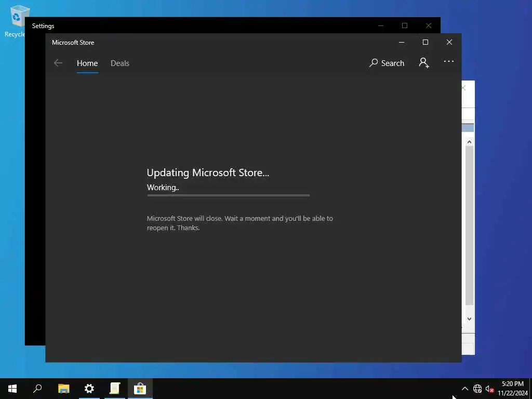Image resolution: width=532 pixels, height=399 pixels.
Task: Click the "Microsoft Store will close" message
Action: tap(240, 223)
